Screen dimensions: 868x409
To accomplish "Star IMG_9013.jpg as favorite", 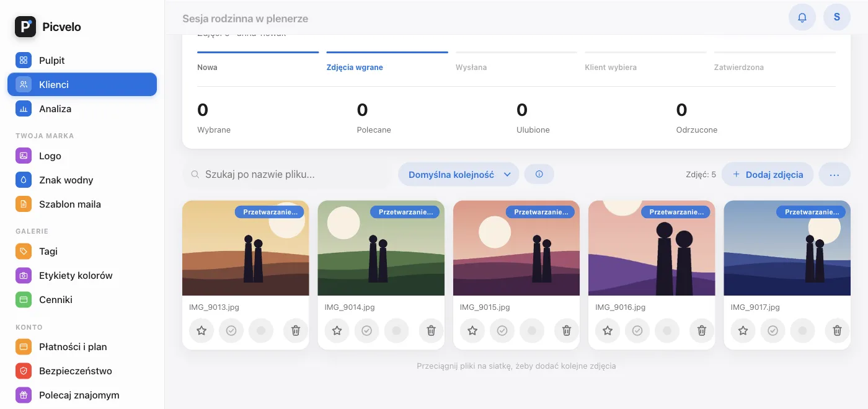I will coord(201,331).
